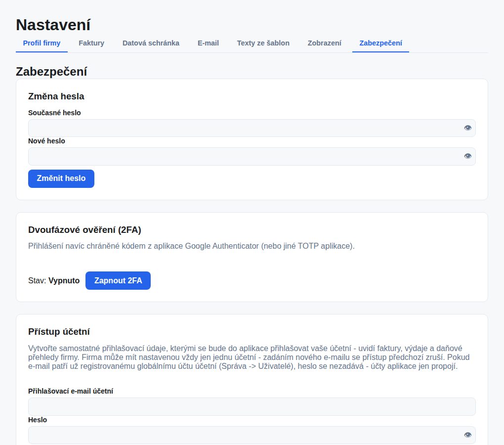
Task: Show the current password via eye icon
Action: click(x=467, y=128)
